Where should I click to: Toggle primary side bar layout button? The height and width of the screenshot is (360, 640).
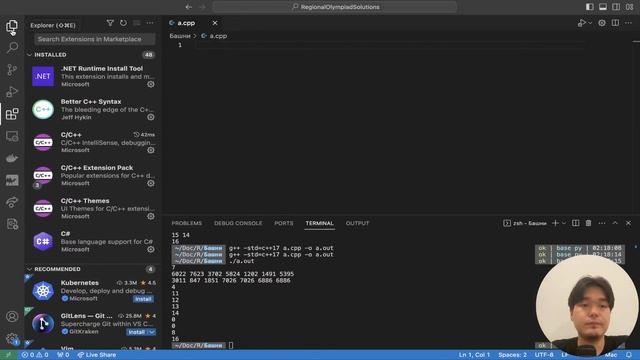[590, 7]
